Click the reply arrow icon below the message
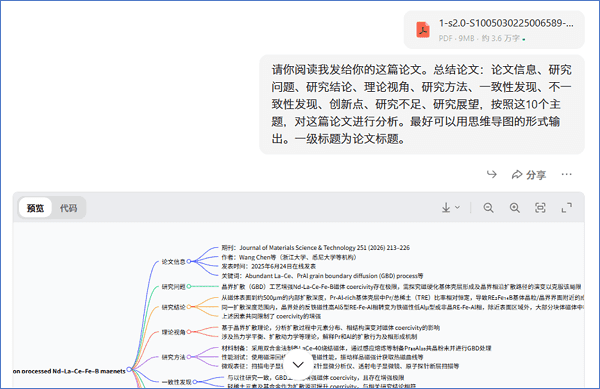Screen dimensions: 600x389 (491, 174)
